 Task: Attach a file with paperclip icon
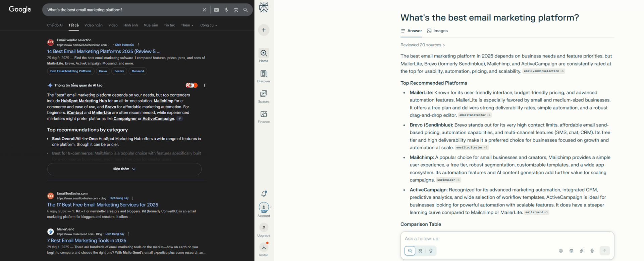pyautogui.click(x=582, y=251)
